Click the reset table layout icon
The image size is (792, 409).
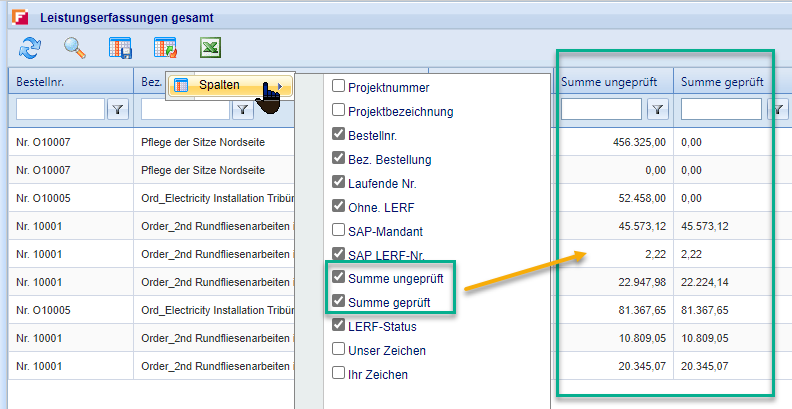coord(165,47)
